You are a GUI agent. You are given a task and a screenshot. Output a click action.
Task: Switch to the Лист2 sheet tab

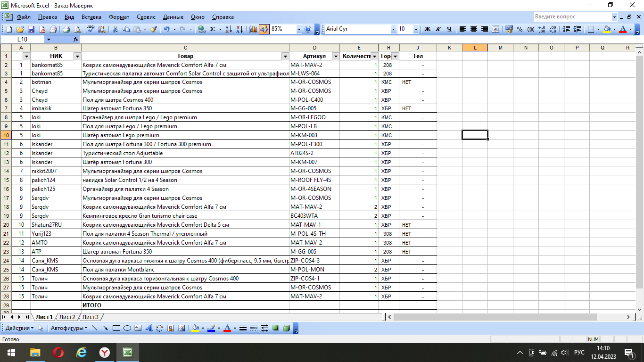point(67,317)
